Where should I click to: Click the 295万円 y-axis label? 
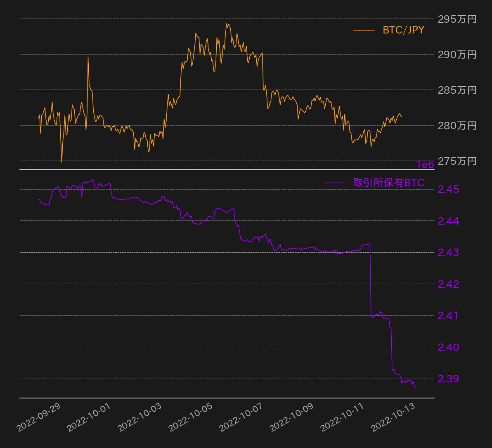457,19
